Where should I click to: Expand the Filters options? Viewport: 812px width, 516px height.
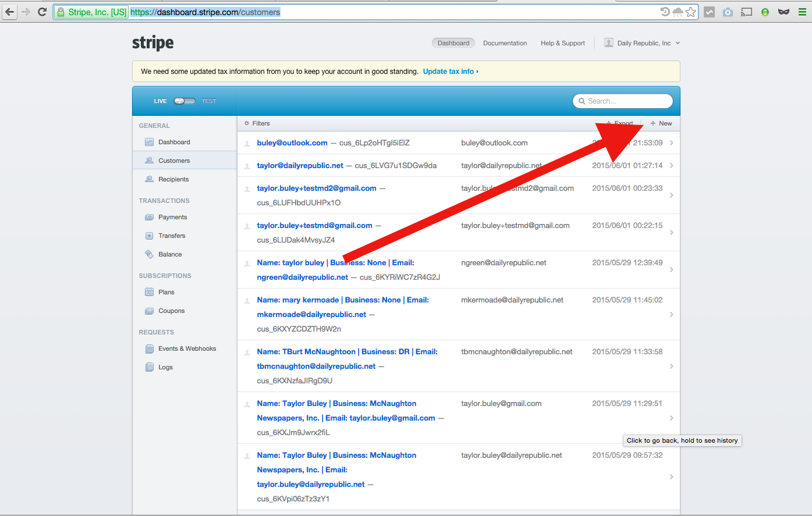tap(257, 123)
